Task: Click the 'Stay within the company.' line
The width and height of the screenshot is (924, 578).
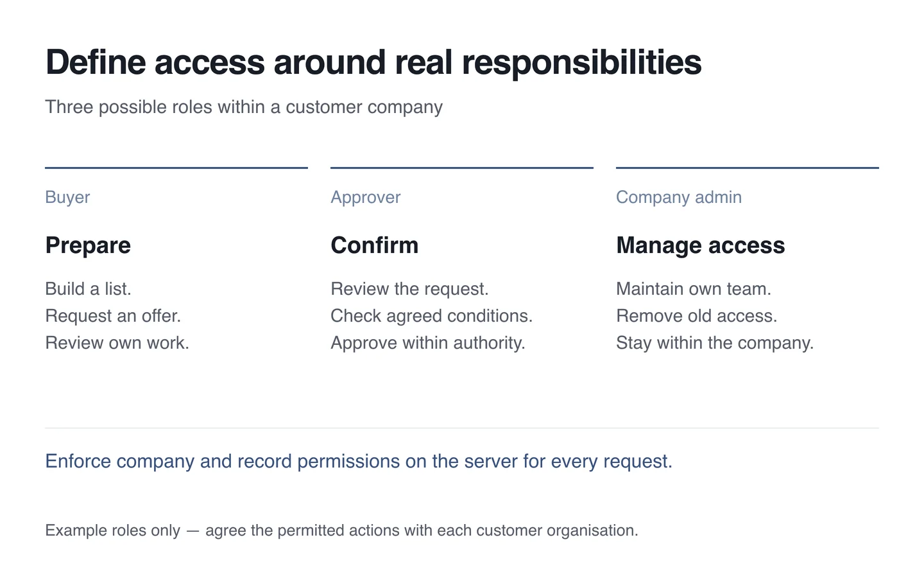Action: pos(715,343)
